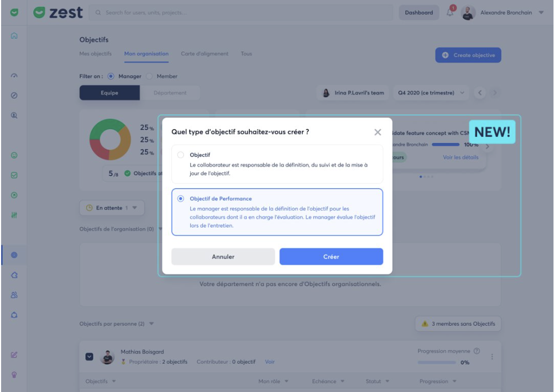Viewport: 555px width, 392px height.
Task: Click the notification bell icon
Action: pyautogui.click(x=450, y=13)
